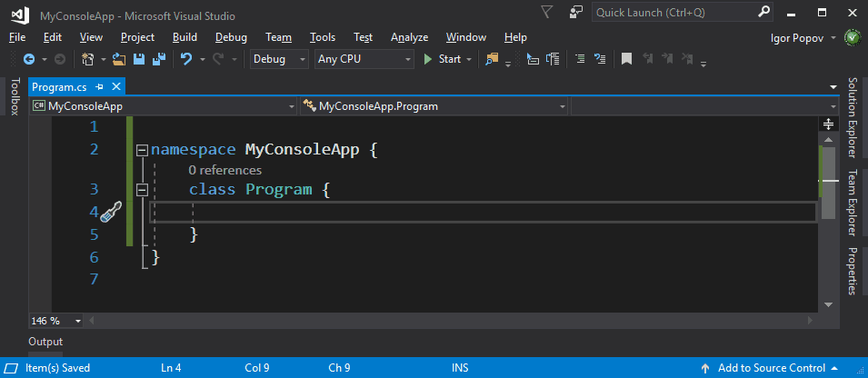This screenshot has width=868, height=378.
Task: Open the 146 % zoom level dropdown
Action: [77, 321]
